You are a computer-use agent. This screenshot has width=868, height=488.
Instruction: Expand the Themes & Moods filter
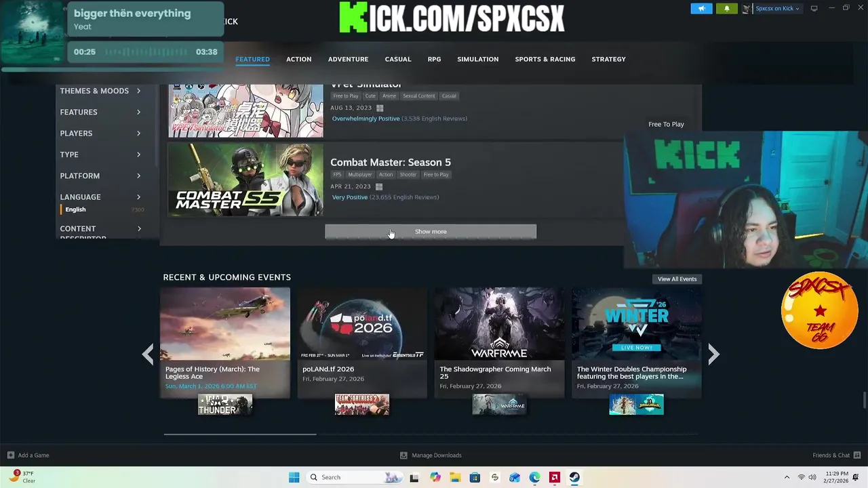100,91
